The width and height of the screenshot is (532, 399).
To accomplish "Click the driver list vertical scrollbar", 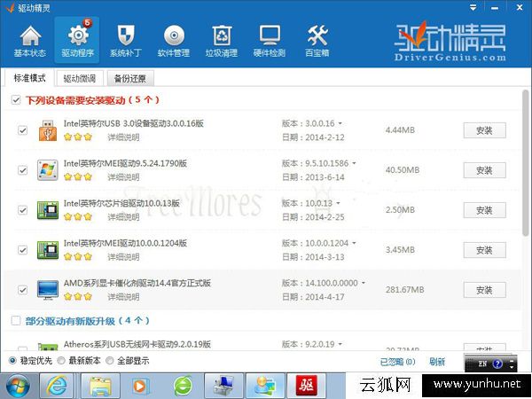I will point(526,163).
